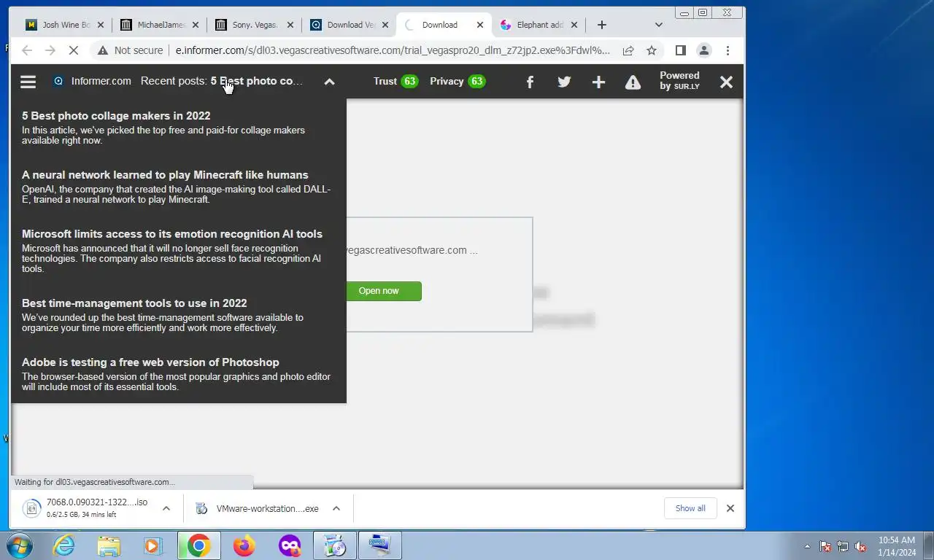Open Windows Explorer folder in taskbar
Viewport: 934px width, 560px height.
coord(109,545)
